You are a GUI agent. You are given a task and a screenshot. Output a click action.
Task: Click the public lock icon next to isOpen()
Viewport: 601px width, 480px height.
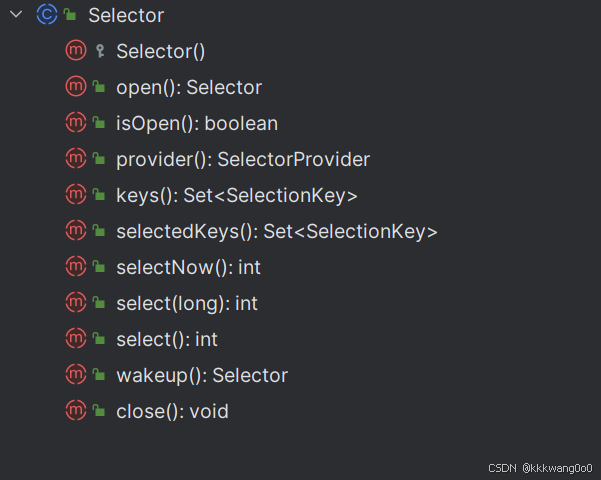(x=99, y=123)
